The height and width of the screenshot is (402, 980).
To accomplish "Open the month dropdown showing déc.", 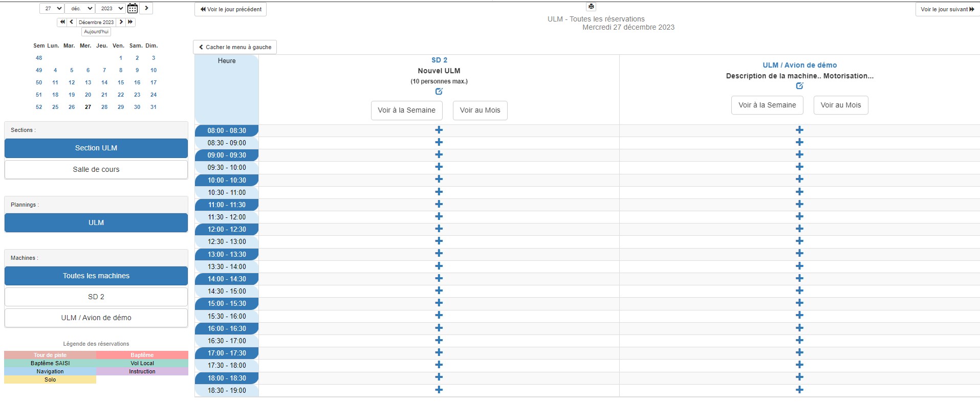I will pos(80,8).
